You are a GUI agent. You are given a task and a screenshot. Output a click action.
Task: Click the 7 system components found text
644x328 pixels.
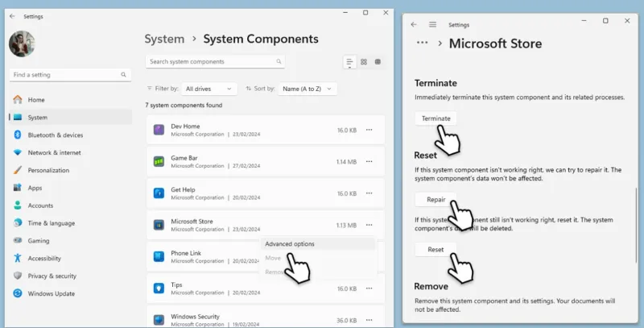click(x=184, y=106)
